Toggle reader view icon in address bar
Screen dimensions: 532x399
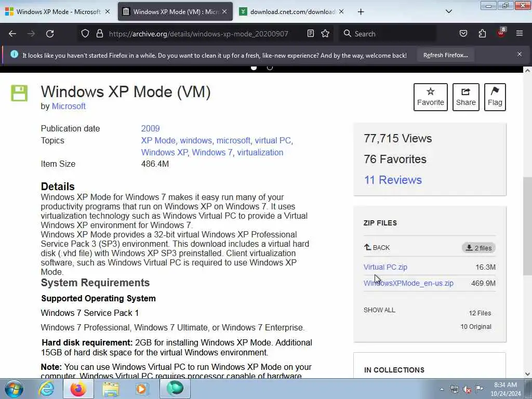[x=311, y=34]
